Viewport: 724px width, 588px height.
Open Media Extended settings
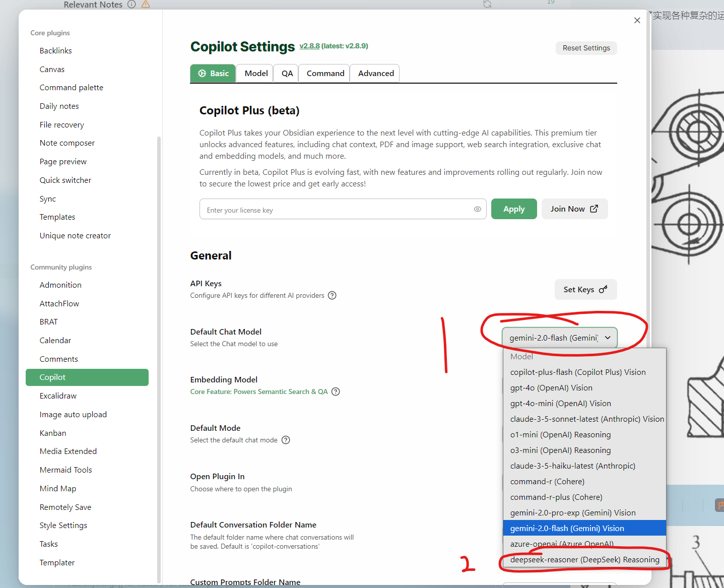click(x=87, y=451)
